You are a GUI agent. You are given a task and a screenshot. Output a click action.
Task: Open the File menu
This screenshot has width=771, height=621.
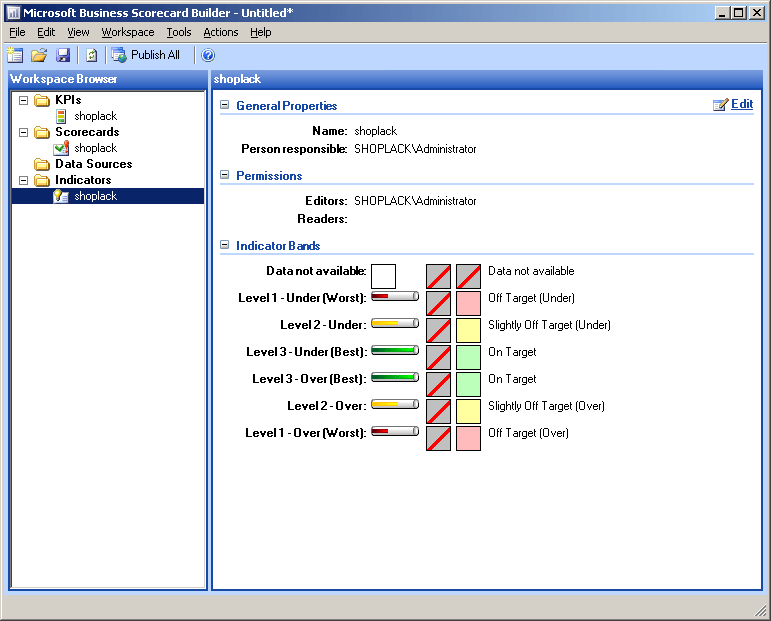17,32
